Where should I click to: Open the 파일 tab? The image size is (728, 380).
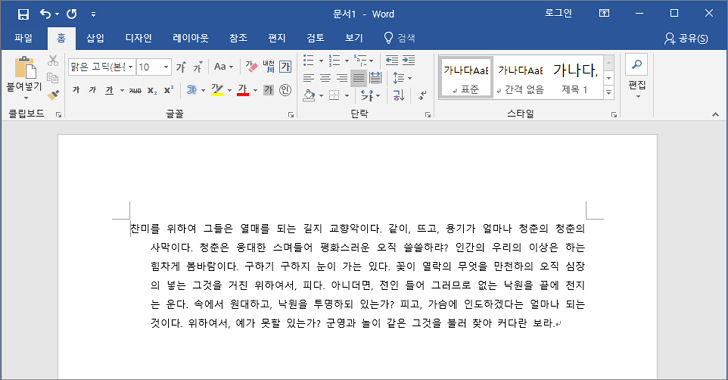pyautogui.click(x=23, y=38)
